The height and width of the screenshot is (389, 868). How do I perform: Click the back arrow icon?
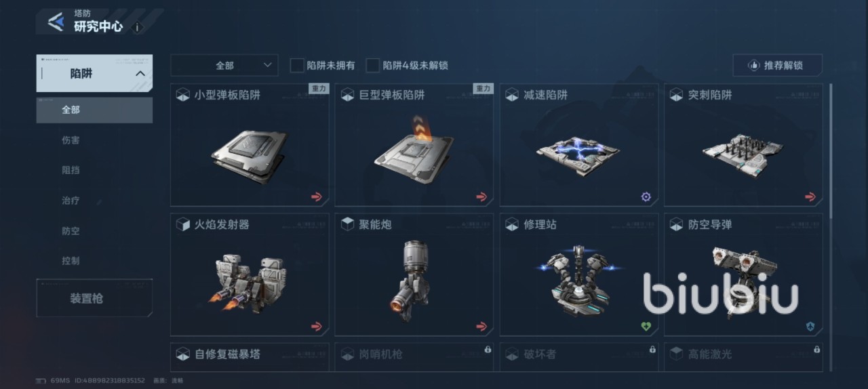pyautogui.click(x=56, y=22)
